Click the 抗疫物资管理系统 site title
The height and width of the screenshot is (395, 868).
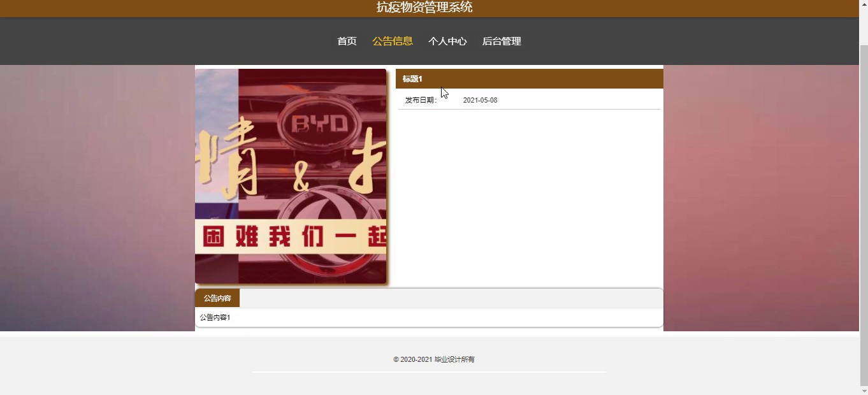pos(424,7)
